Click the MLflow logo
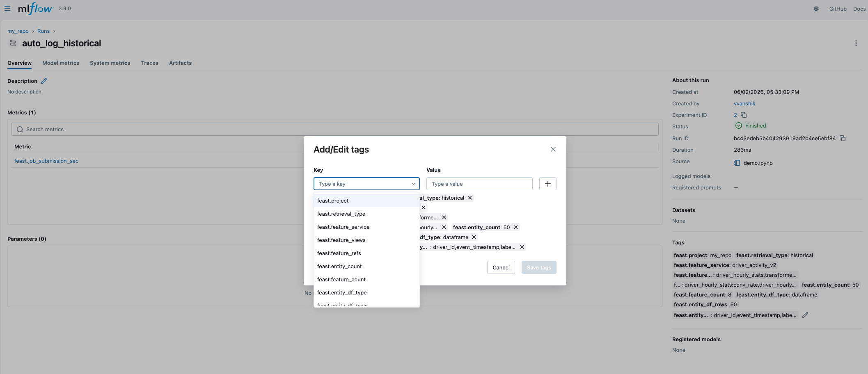Image resolution: width=868 pixels, height=374 pixels. pos(35,9)
